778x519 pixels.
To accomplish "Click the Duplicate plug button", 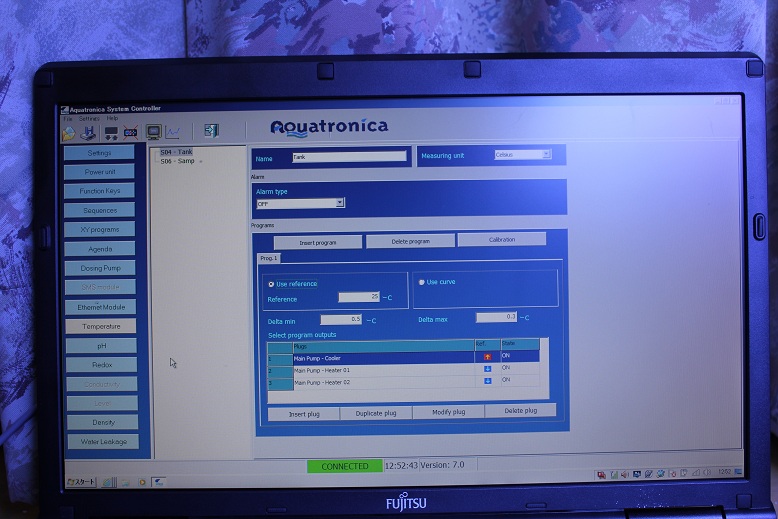I will (376, 413).
